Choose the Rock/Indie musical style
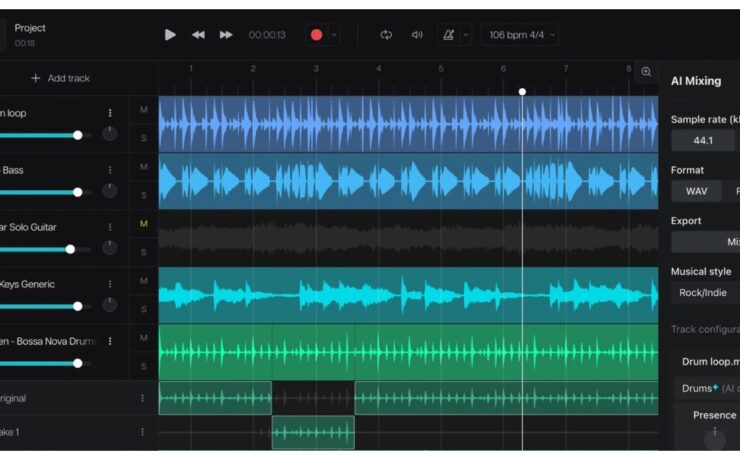Viewport: 740px width, 460px height. click(703, 293)
